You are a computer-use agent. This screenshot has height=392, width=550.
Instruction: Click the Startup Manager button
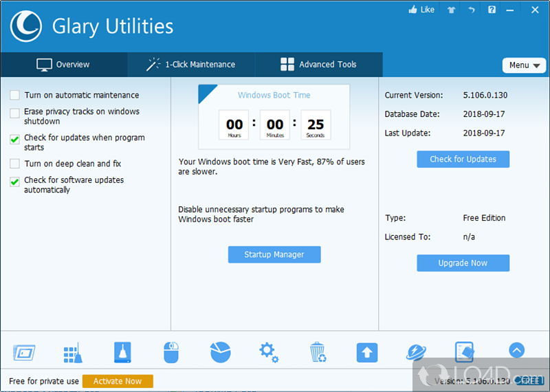(x=274, y=254)
